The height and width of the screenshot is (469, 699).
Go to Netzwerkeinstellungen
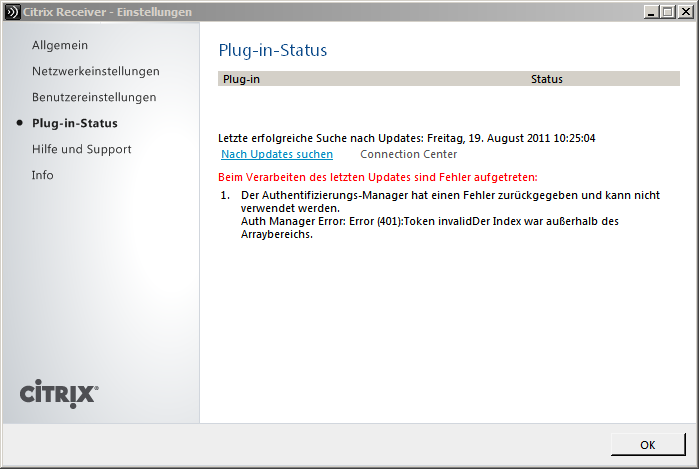click(95, 71)
